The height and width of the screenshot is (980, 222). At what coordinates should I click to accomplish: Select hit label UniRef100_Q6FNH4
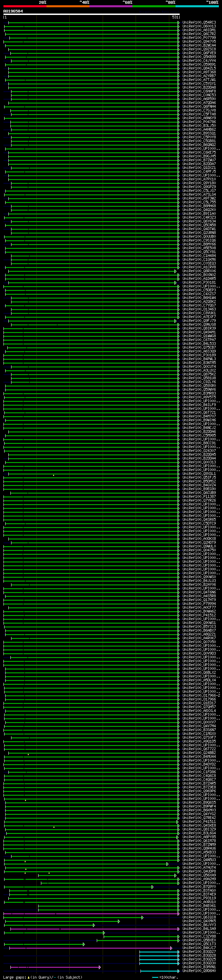(199, 106)
